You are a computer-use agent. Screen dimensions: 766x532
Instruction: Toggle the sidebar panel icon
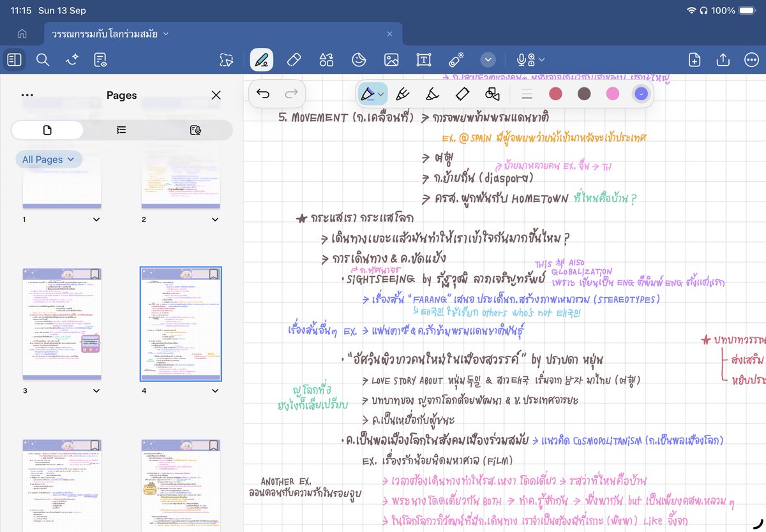tap(15, 60)
